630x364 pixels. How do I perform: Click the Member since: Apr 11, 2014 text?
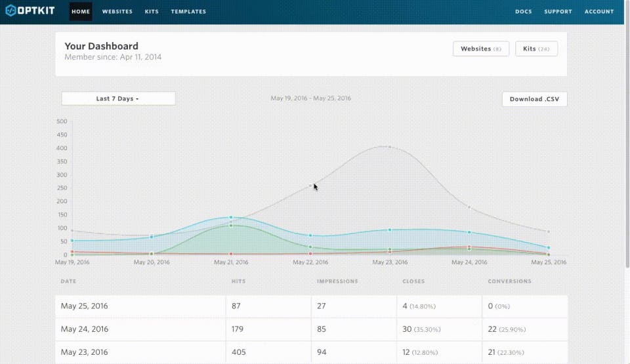113,57
